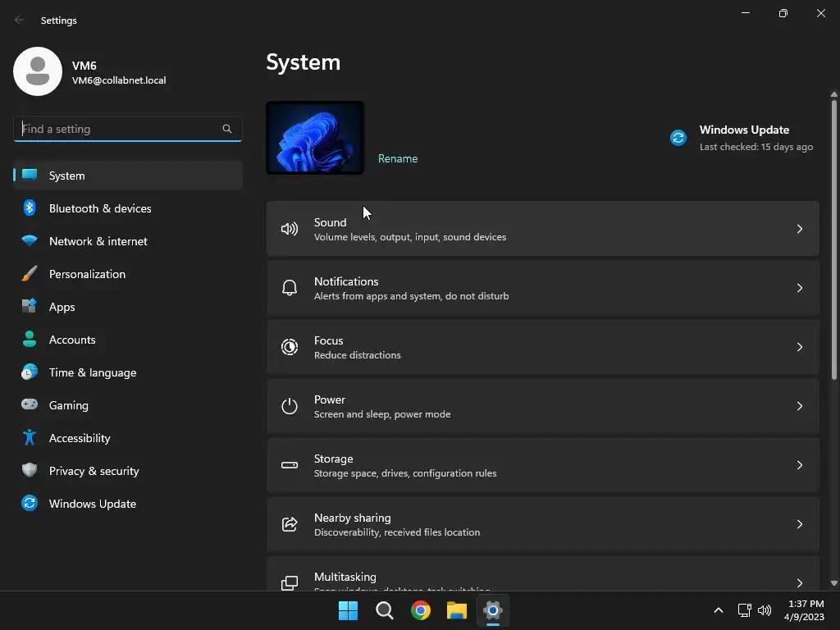Click the Windows Update sync icon at top right
This screenshot has width=840, height=630.
pyautogui.click(x=678, y=138)
